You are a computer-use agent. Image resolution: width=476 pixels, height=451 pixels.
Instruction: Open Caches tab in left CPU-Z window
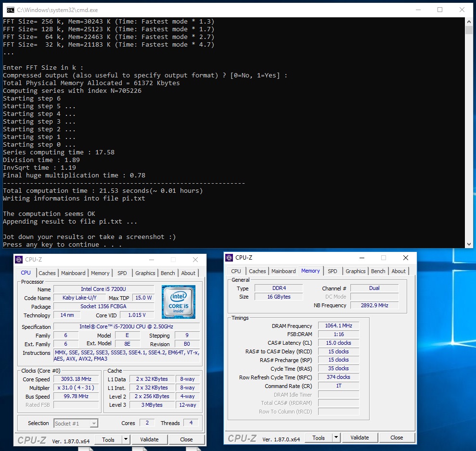click(47, 273)
